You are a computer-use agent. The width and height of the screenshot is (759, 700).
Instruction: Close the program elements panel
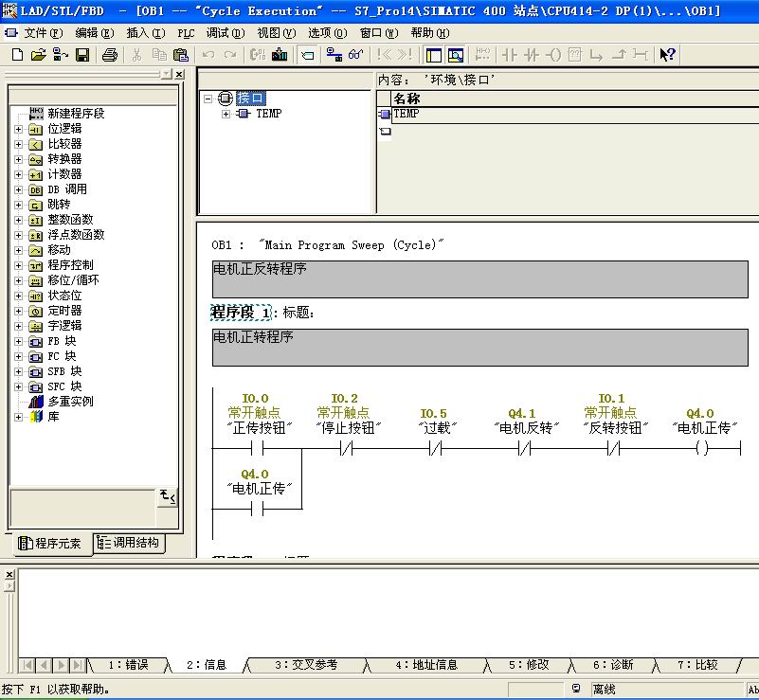tap(180, 74)
